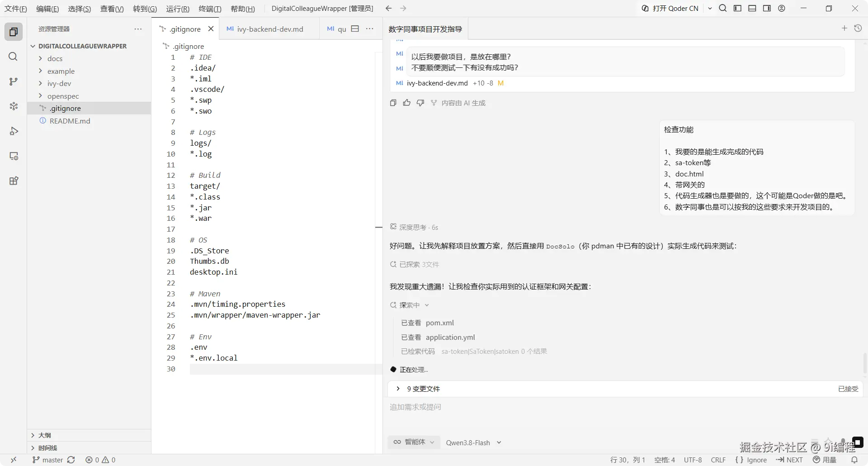Open editor more actions ellipsis
The image size is (868, 466).
370,29
